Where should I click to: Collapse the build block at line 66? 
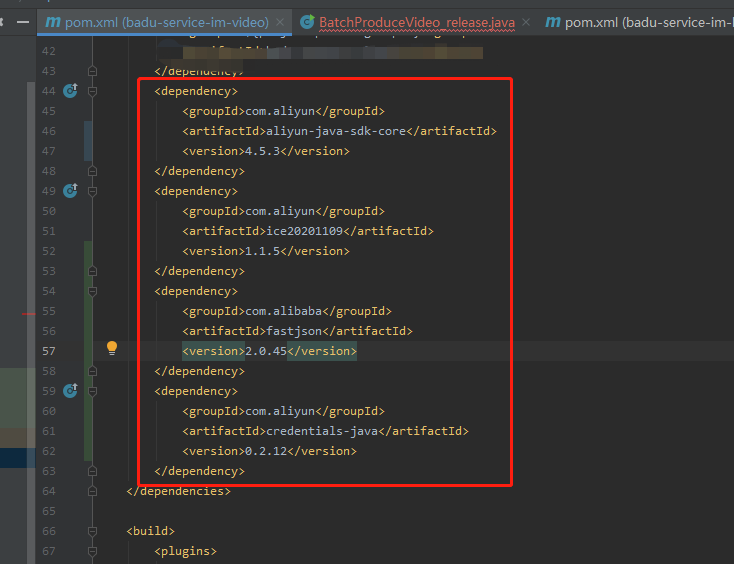[x=92, y=531]
